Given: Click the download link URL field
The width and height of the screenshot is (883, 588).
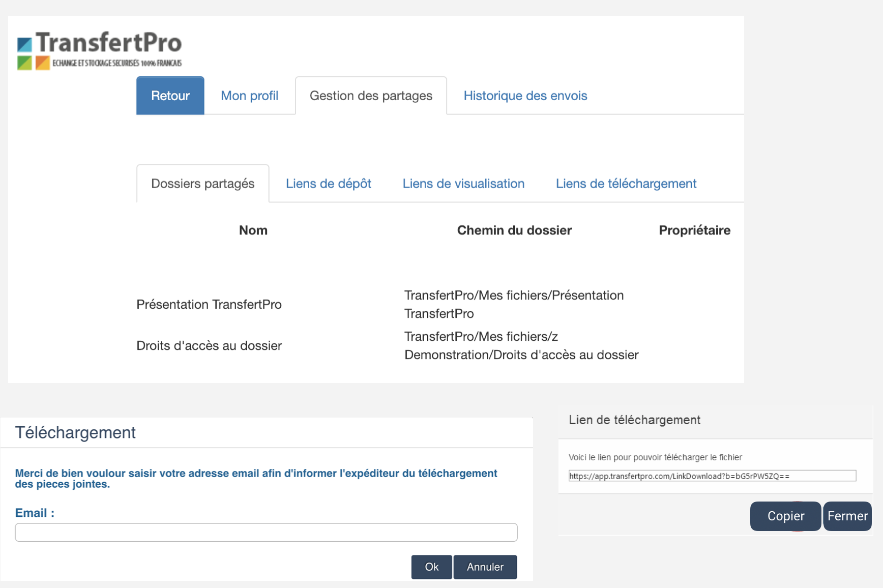Looking at the screenshot, I should click(x=712, y=476).
